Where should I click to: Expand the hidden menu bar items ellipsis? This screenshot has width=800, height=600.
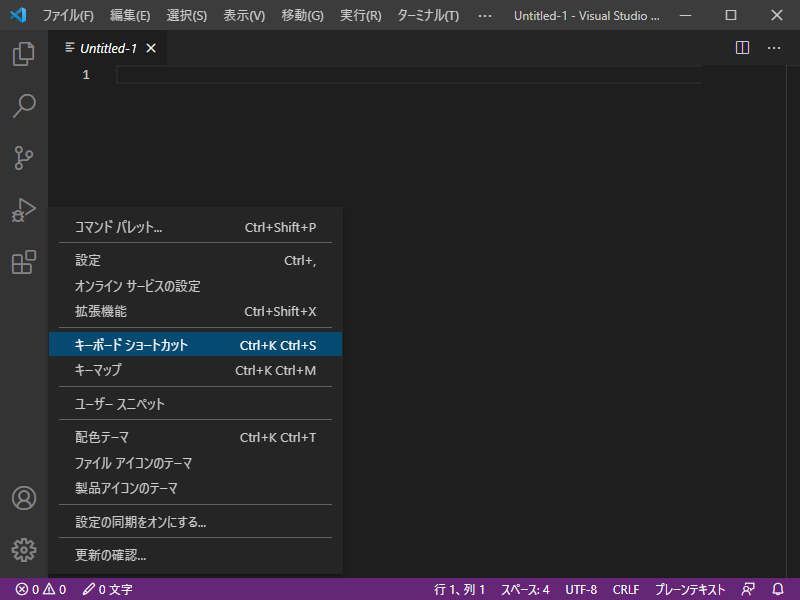(485, 16)
